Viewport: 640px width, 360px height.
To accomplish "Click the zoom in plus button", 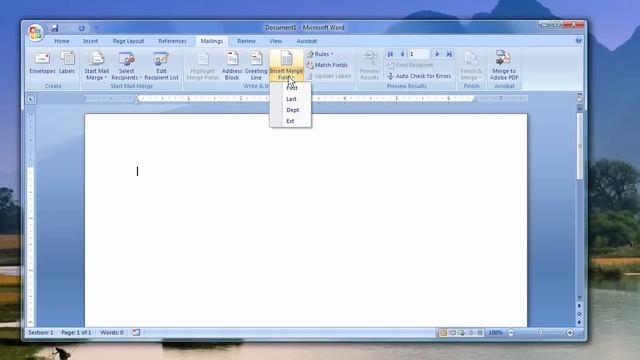I will 570,333.
